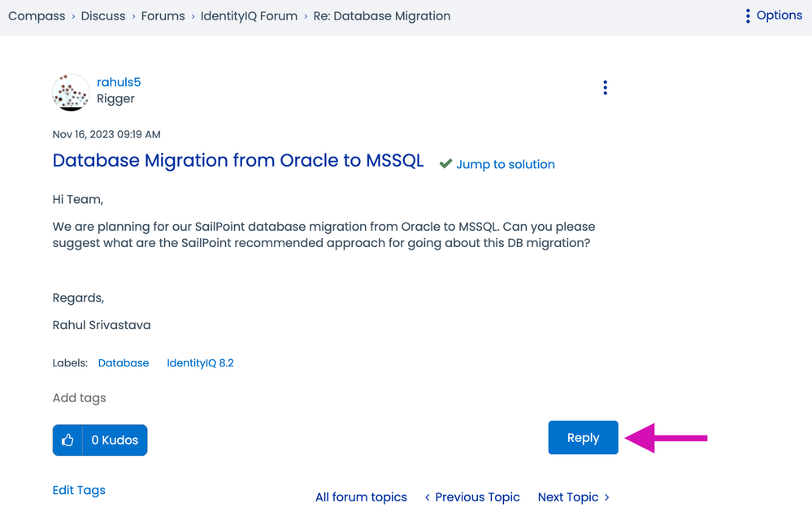
Task: Open the Options dropdown menu
Action: 773,15
